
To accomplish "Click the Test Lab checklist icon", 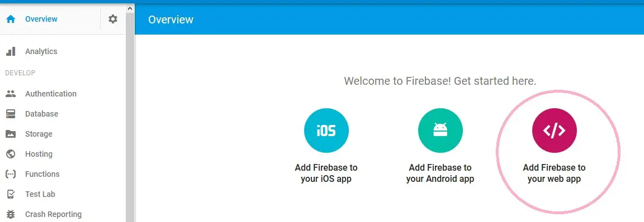I will click(11, 194).
